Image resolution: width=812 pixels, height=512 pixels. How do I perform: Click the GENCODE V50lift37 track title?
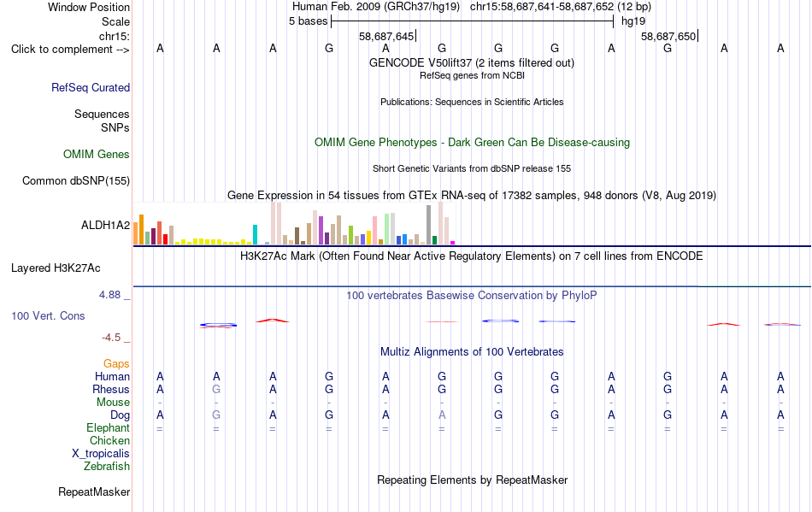471,62
